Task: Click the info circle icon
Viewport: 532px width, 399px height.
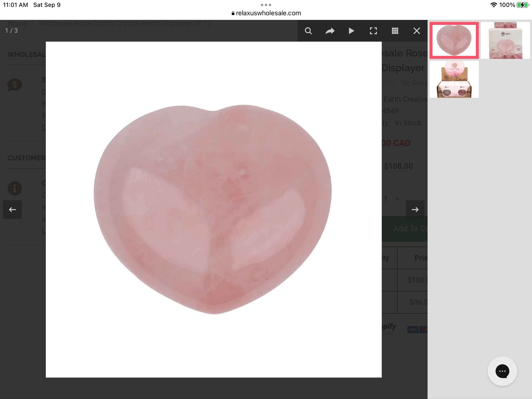Action: point(15,188)
